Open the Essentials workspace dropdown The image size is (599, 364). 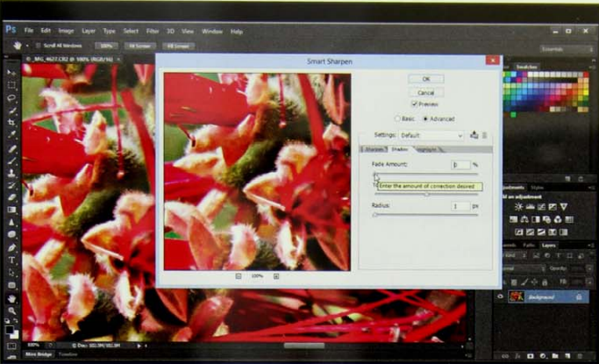566,50
